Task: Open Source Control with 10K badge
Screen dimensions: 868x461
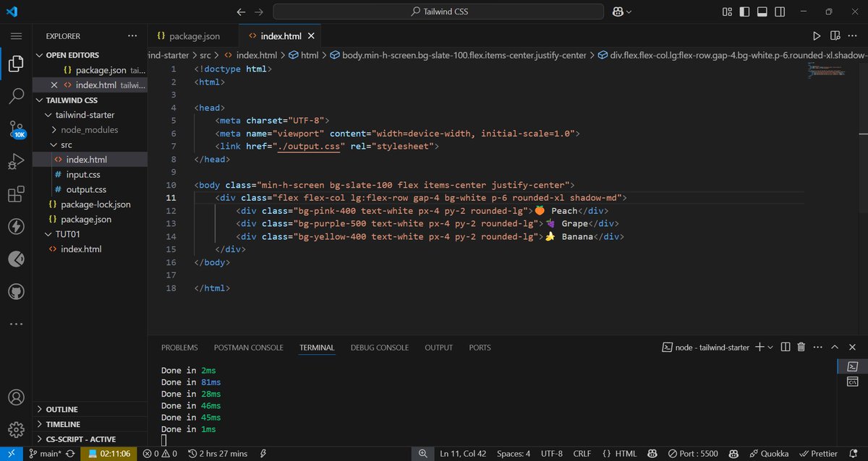Action: tap(16, 129)
